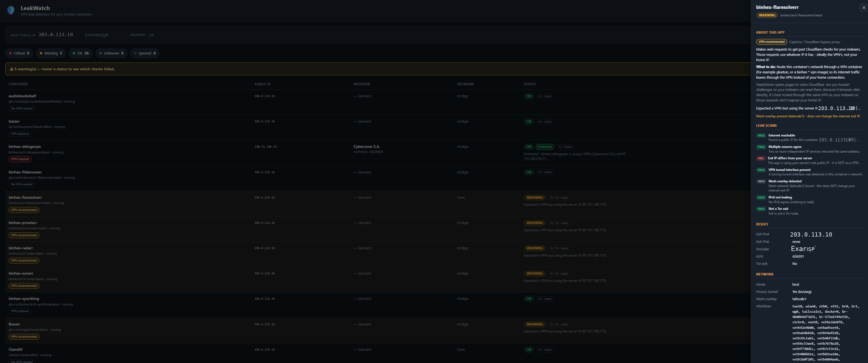Select the binhex-radarr container name
Viewport: 868px width, 363px height.
(21, 248)
